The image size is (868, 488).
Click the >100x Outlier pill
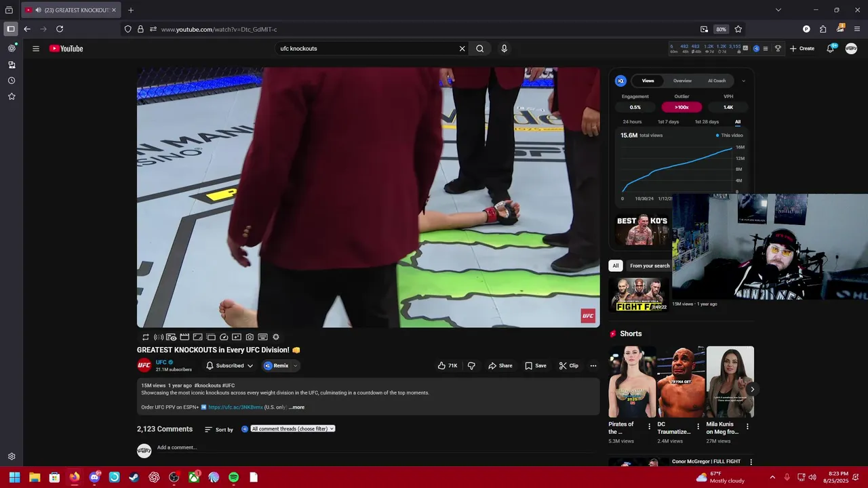[x=682, y=107]
